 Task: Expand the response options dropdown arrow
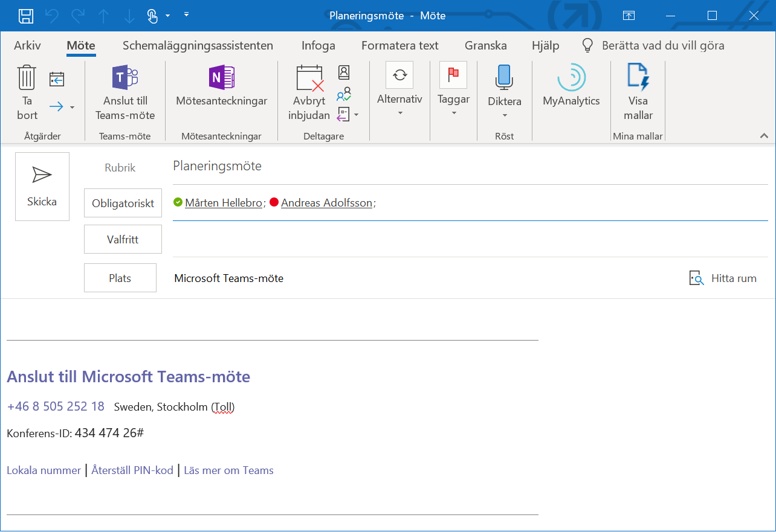click(x=357, y=114)
